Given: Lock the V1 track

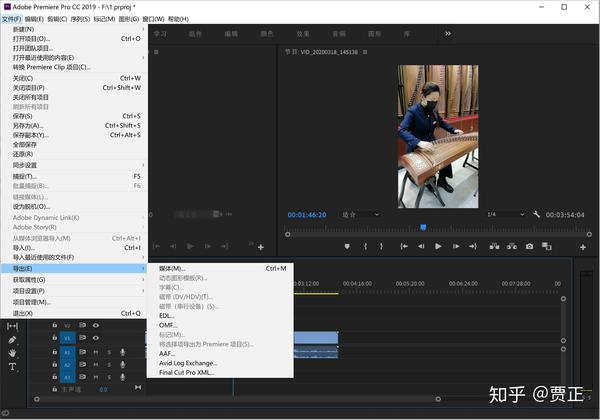Looking at the screenshot, I should click(x=55, y=338).
